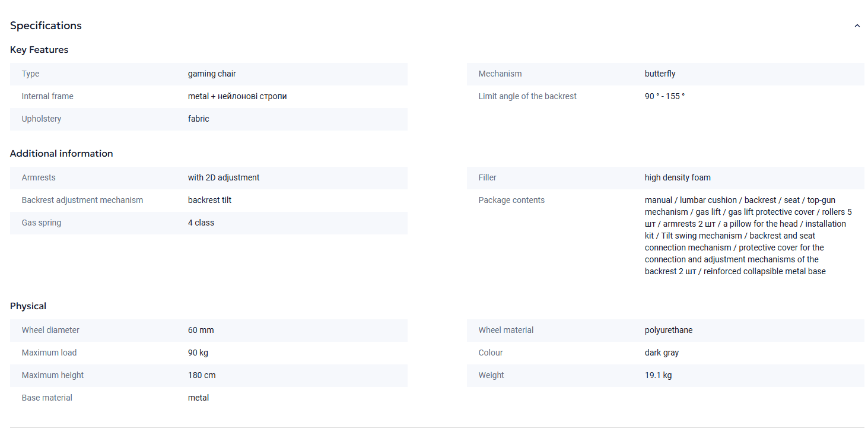Click the backrest angle '90 ° - 155 °' value

pyautogui.click(x=664, y=96)
